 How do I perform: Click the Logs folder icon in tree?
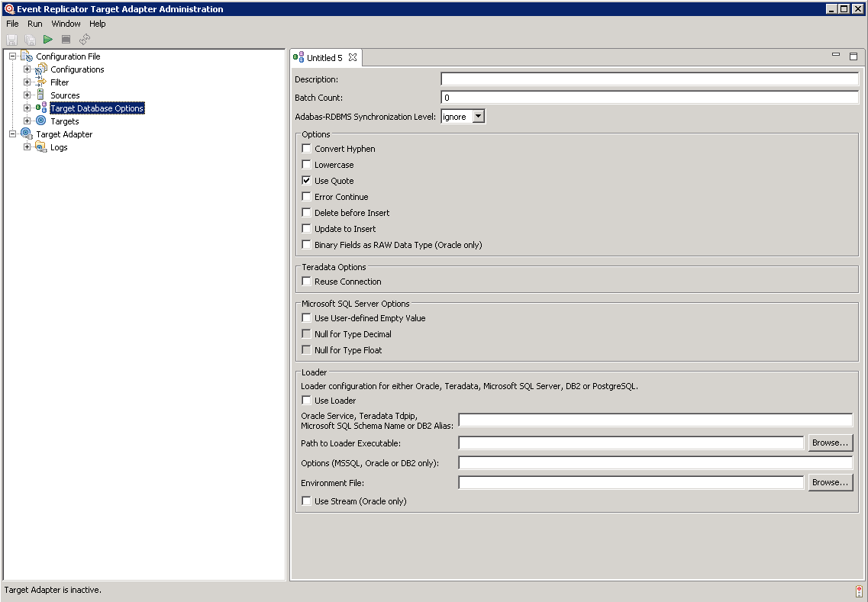tap(41, 147)
